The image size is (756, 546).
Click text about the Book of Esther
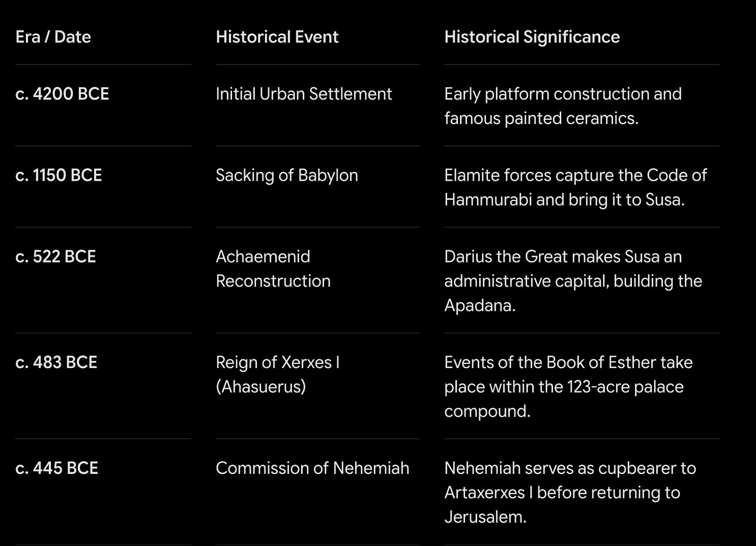pos(569,387)
